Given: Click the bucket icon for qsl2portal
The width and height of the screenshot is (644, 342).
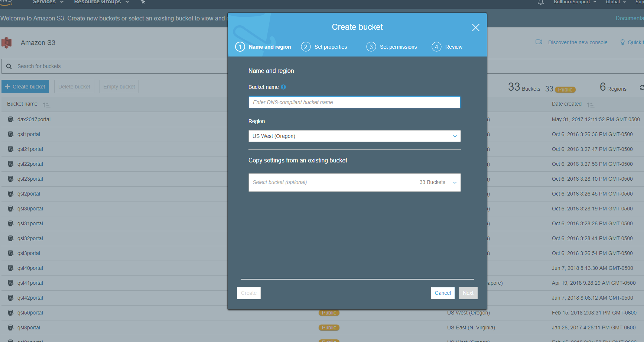Looking at the screenshot, I should (10, 194).
